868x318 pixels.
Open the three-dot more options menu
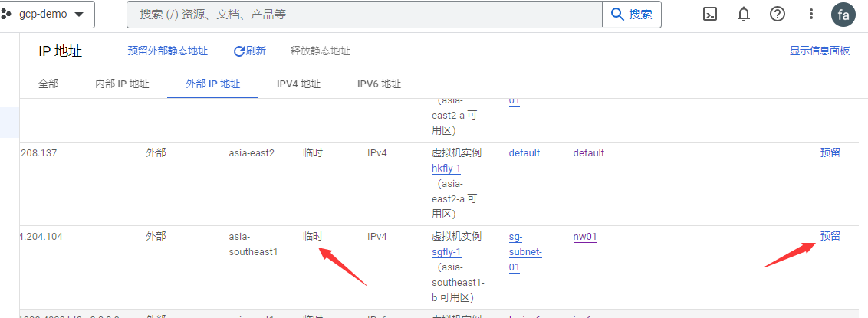click(811, 14)
